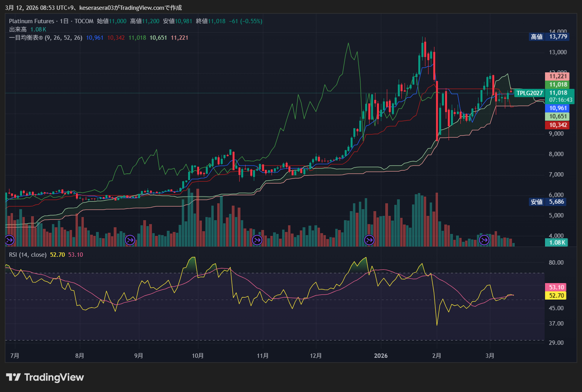The width and height of the screenshot is (582, 392).
Task: Click the red 10,342 value in Ichimoku legend
Action: click(116, 38)
